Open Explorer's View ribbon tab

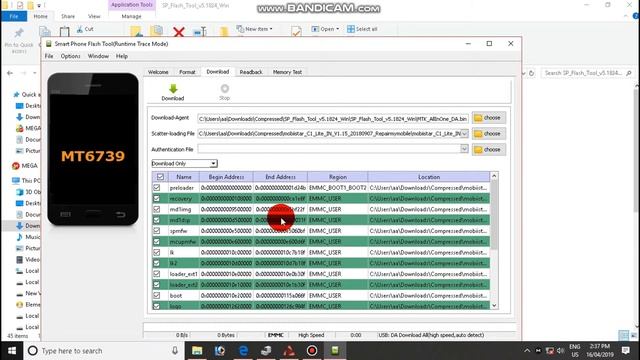click(94, 16)
